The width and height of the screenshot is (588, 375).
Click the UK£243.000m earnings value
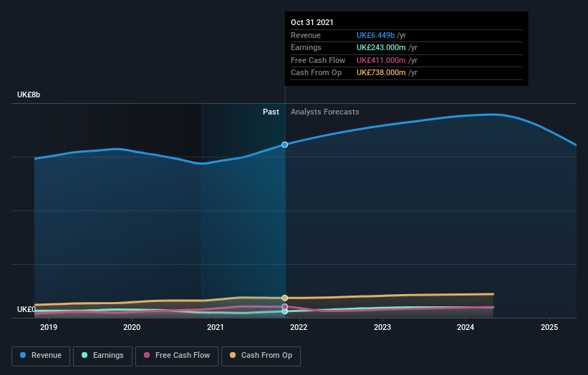tap(381, 47)
